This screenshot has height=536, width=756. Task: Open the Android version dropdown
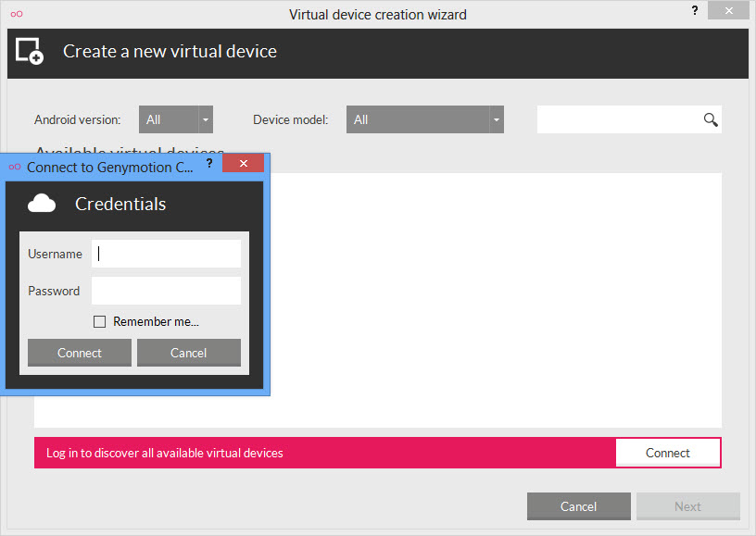pos(176,119)
